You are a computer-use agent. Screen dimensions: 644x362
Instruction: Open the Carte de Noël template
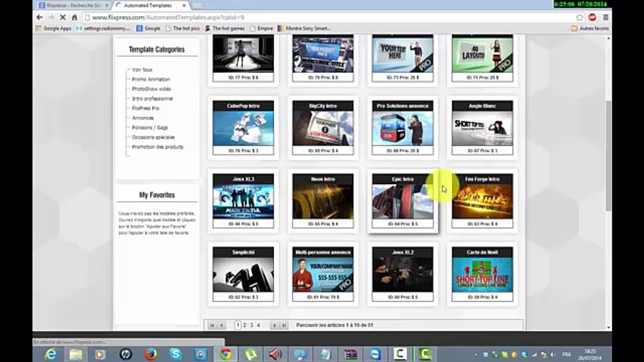pos(482,274)
